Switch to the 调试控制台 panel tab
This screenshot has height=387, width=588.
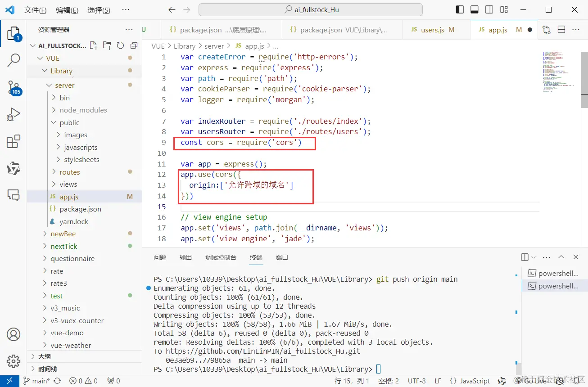pos(221,257)
